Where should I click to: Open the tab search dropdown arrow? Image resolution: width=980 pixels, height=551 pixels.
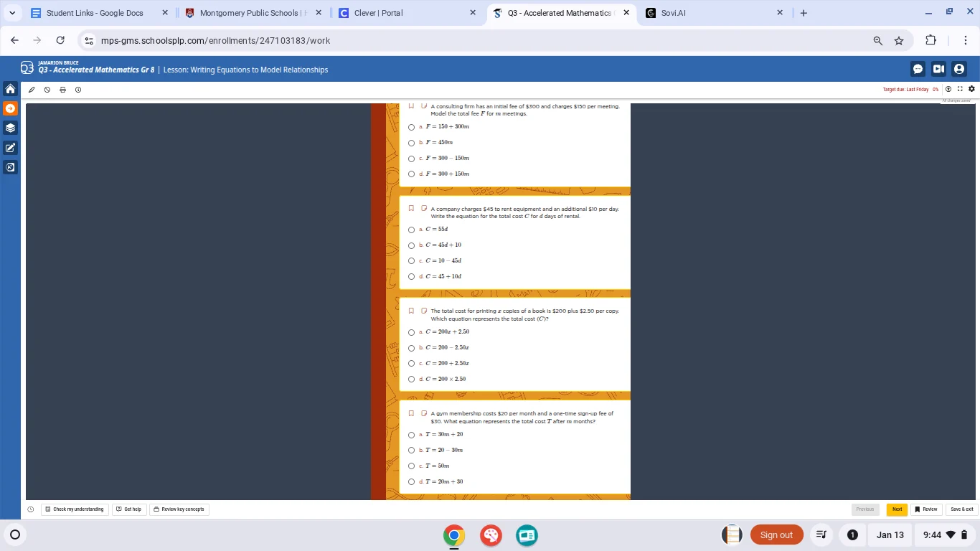click(x=12, y=13)
